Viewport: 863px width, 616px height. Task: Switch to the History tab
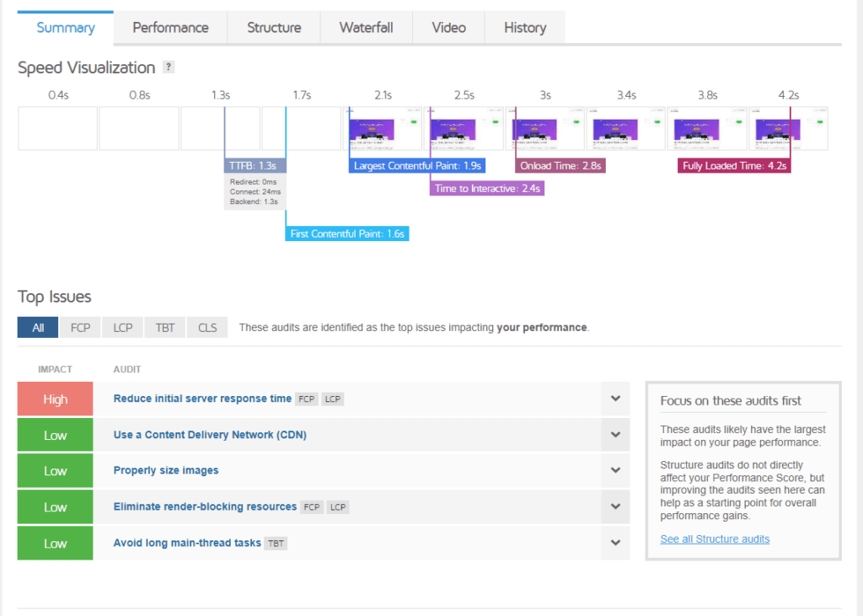[x=524, y=27]
